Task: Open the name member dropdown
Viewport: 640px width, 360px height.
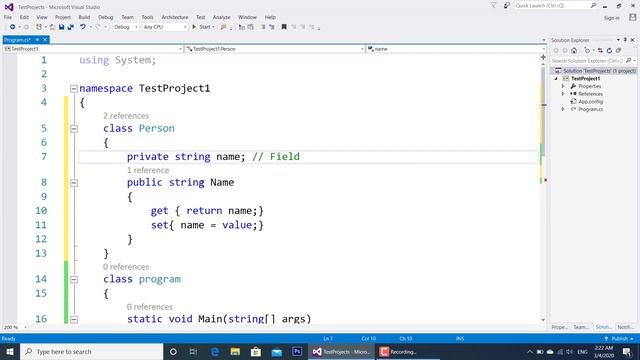Action: 456,49
